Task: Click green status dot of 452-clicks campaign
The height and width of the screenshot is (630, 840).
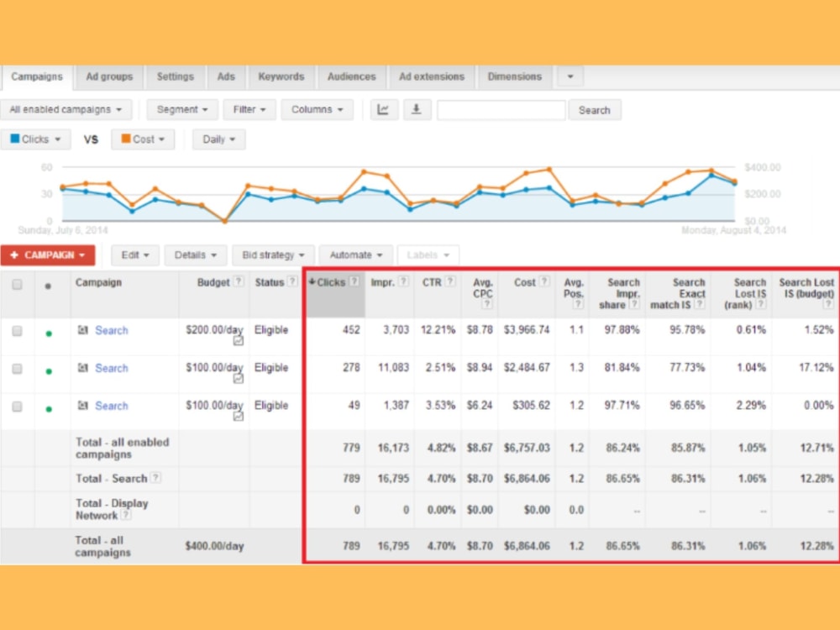Action: pos(49,333)
